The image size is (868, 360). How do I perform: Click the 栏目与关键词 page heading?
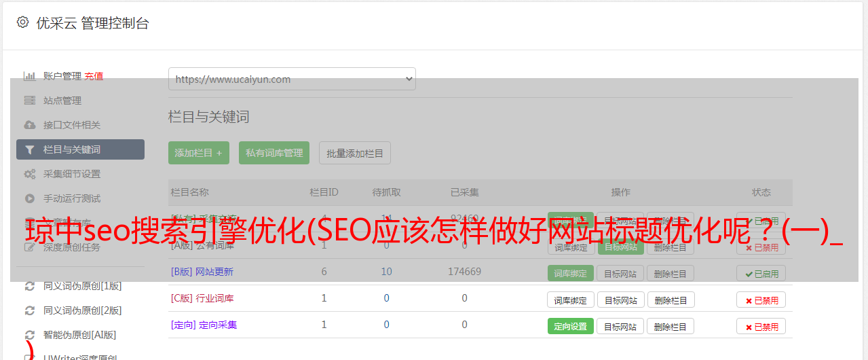(x=209, y=117)
